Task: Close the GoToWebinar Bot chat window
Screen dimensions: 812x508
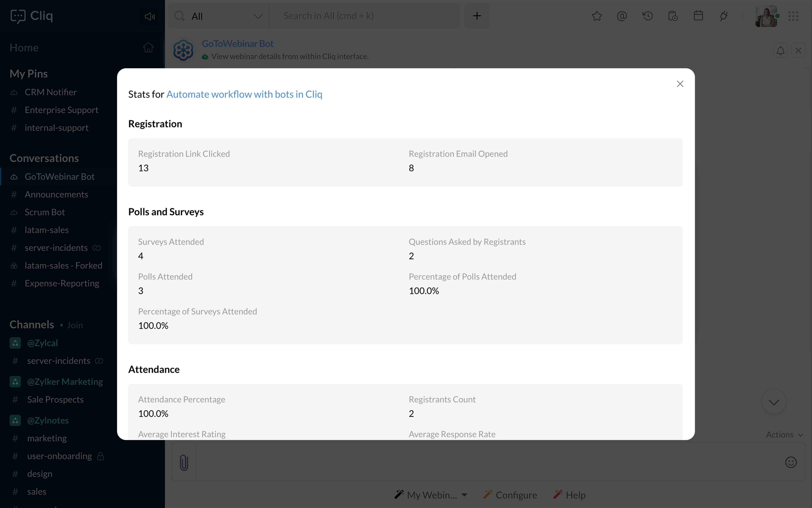Action: (x=798, y=50)
